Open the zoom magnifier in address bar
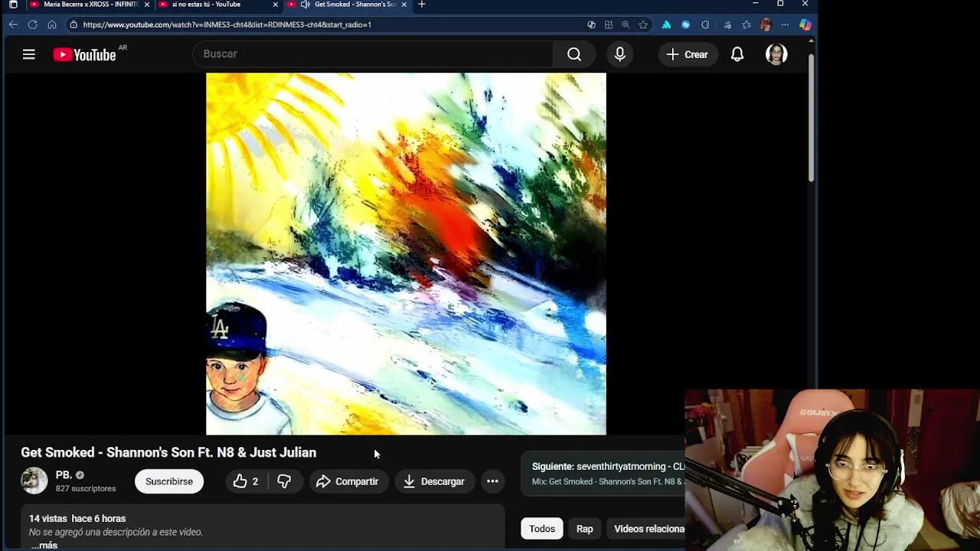980x551 pixels. click(626, 24)
